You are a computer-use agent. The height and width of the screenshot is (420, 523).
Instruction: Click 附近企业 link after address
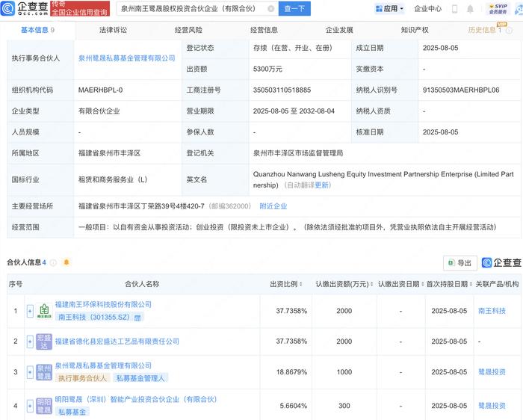(x=273, y=206)
